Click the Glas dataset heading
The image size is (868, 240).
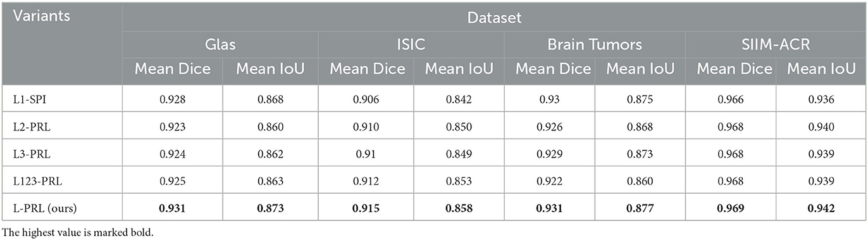pyautogui.click(x=220, y=44)
